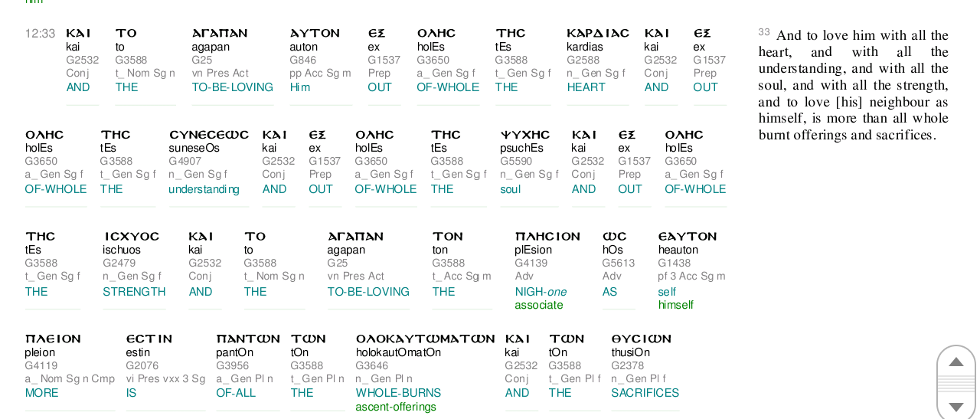Click the superscript verse number 33
The width and height of the screenshot is (980, 419).
764,32
